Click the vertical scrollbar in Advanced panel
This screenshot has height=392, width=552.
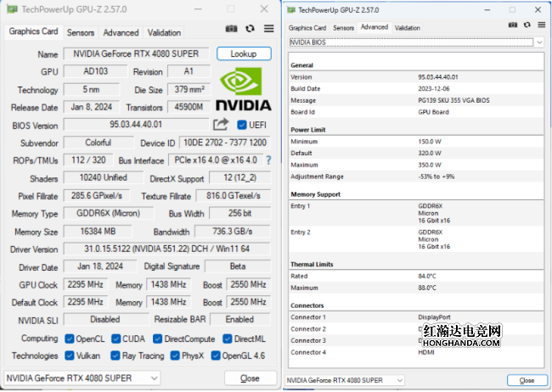[544, 212]
